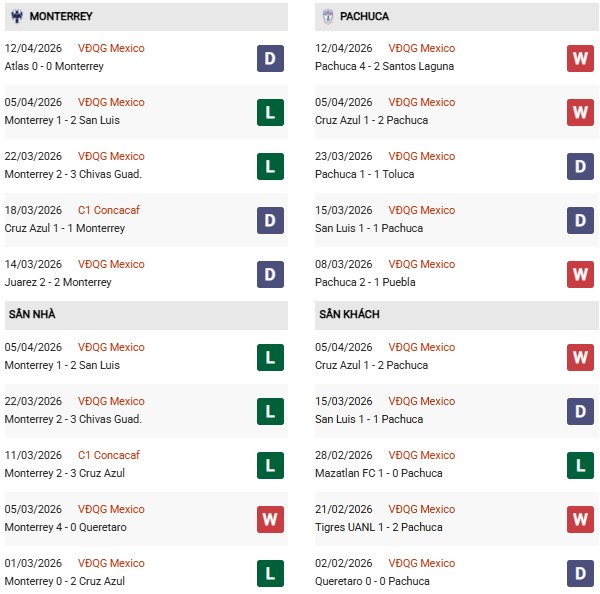Screen dimensions: 600x594
Task: Select the L badge for Mazatlan FC 1 - 0 Pachuca
Action: click(x=580, y=465)
